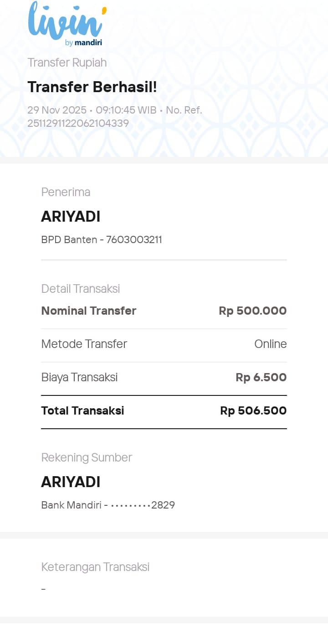Viewport: 328px width, 644px height.
Task: Select the Bank Mandiri masked account 2829
Action: point(108,505)
